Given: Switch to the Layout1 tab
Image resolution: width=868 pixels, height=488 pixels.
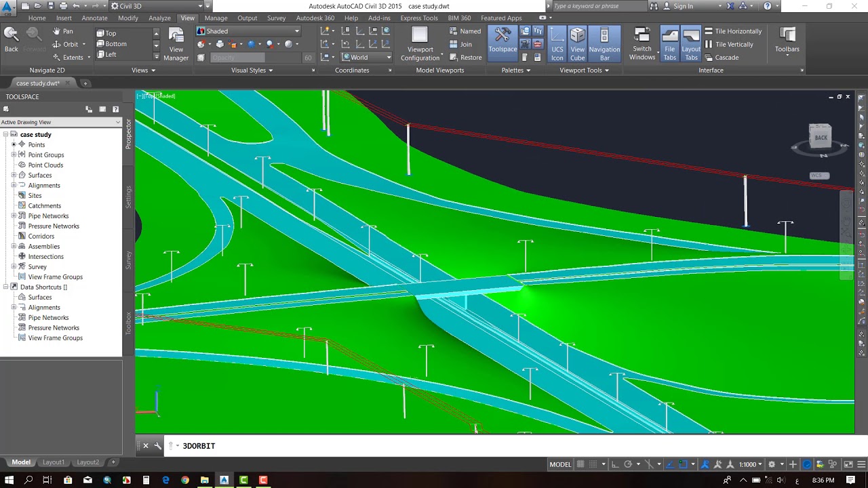Looking at the screenshot, I should point(54,462).
